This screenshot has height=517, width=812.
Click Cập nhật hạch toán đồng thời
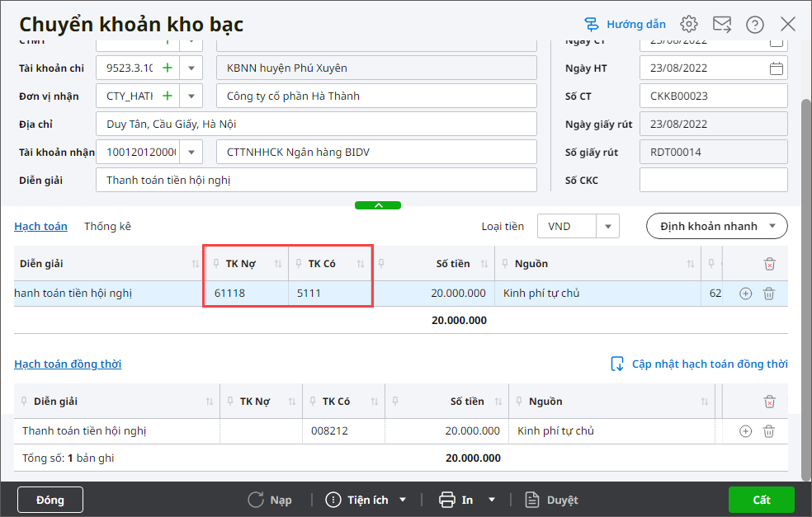pos(699,364)
